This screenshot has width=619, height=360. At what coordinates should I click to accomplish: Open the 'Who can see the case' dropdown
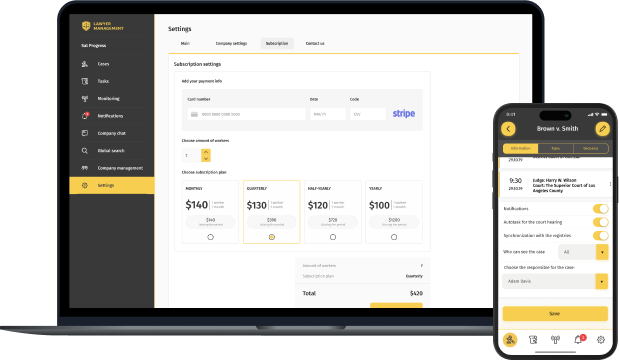coord(583,252)
